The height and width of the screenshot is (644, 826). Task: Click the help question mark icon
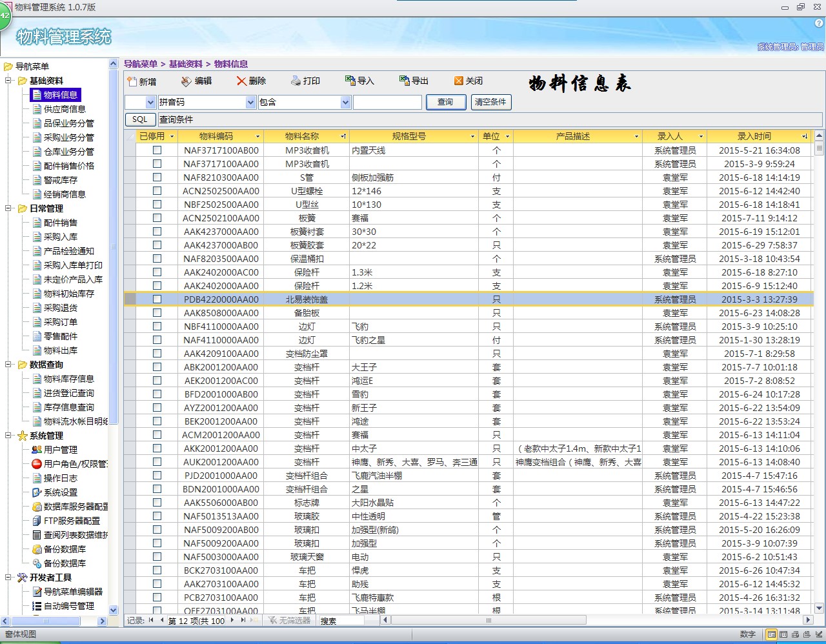(x=819, y=23)
